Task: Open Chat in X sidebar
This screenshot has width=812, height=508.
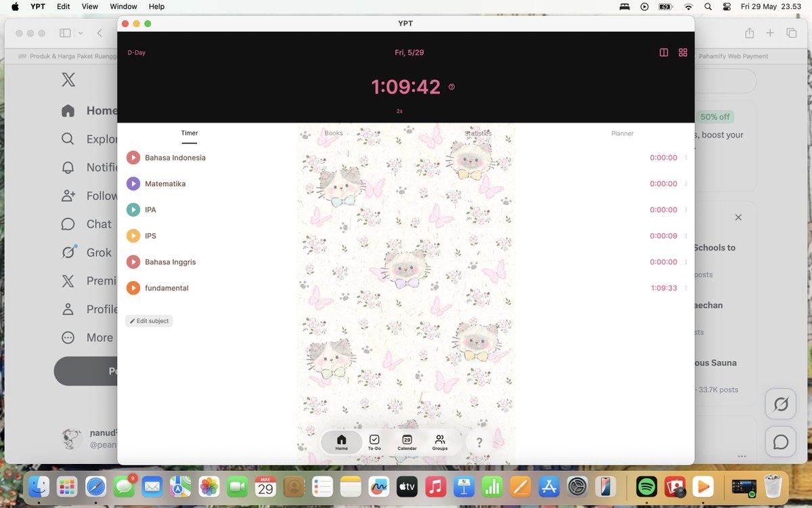Action: 86,224
